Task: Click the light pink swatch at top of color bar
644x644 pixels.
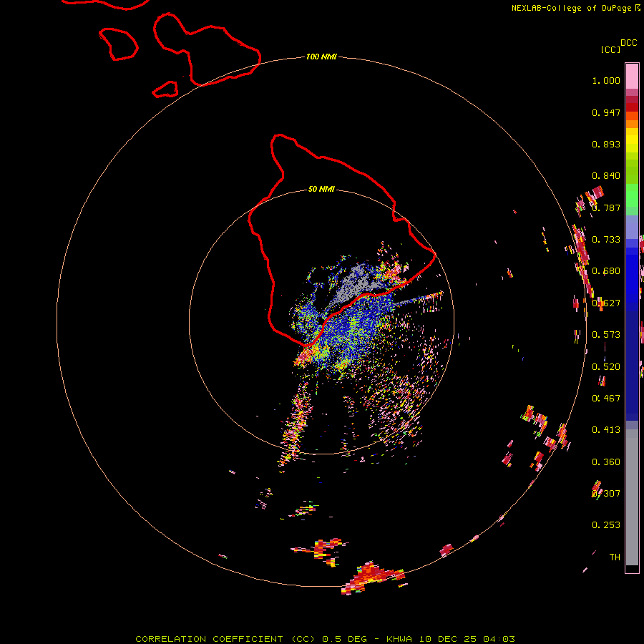Action: [x=632, y=76]
